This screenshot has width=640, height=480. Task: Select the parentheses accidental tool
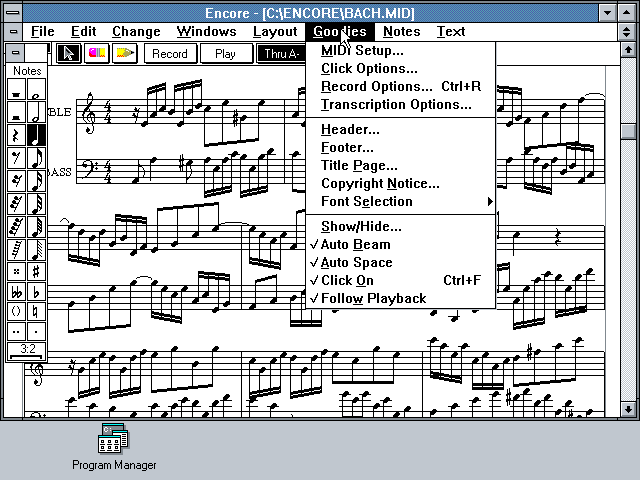(17, 312)
